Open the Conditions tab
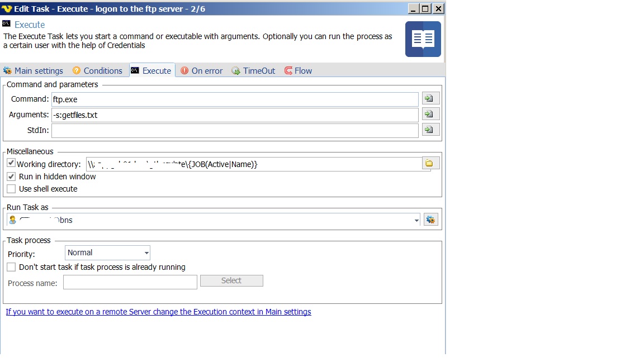 click(x=97, y=71)
